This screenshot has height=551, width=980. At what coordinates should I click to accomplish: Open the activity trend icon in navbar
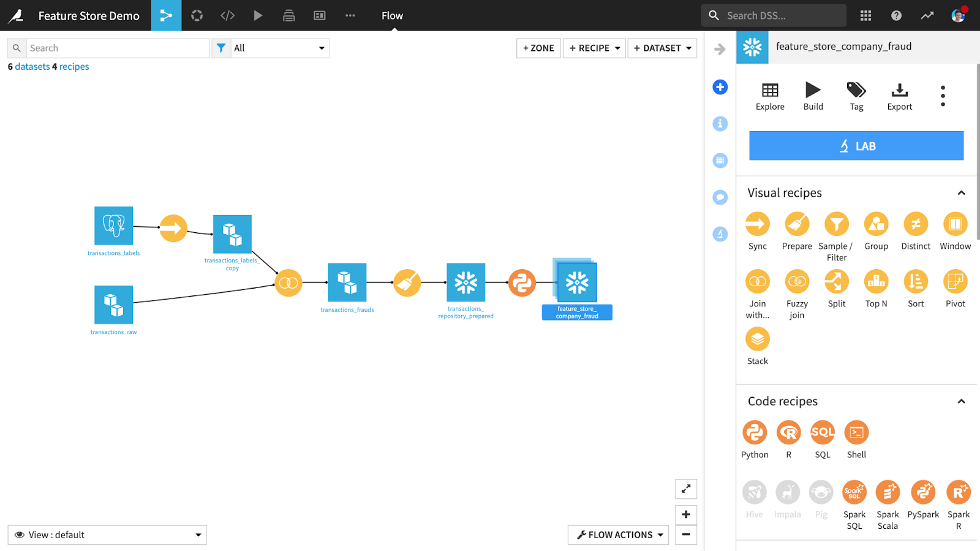[927, 15]
